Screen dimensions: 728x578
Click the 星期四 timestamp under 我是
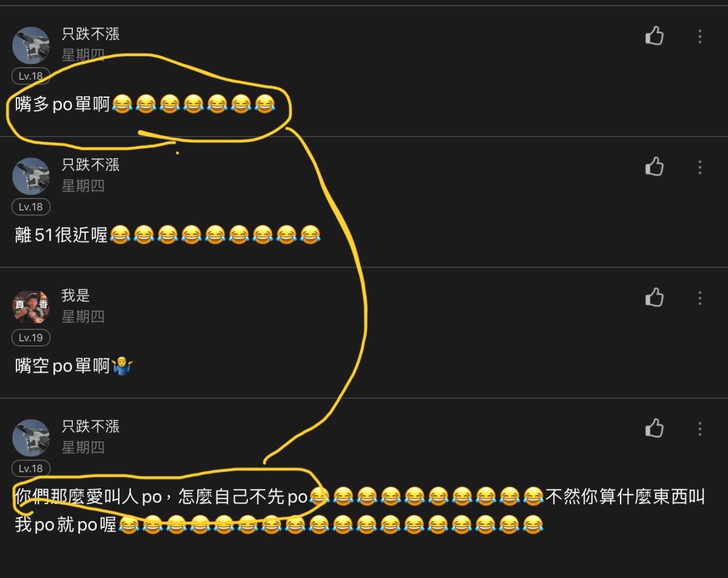(x=83, y=317)
